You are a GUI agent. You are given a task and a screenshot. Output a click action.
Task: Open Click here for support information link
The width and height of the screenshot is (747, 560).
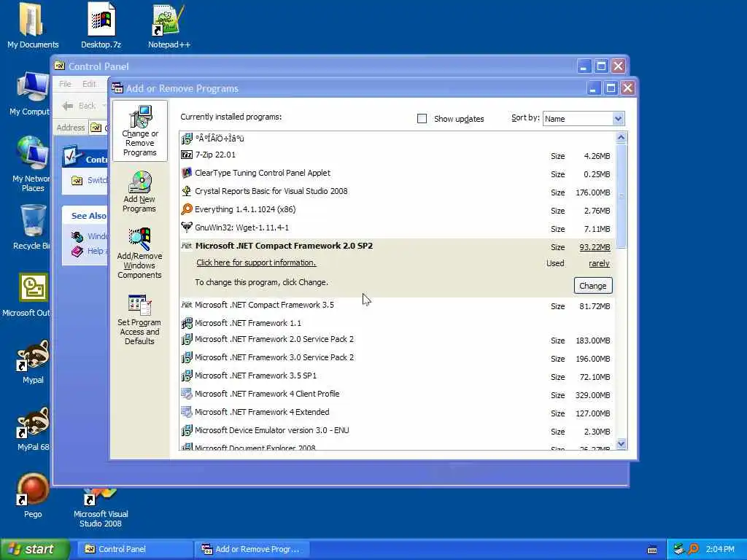256,262
